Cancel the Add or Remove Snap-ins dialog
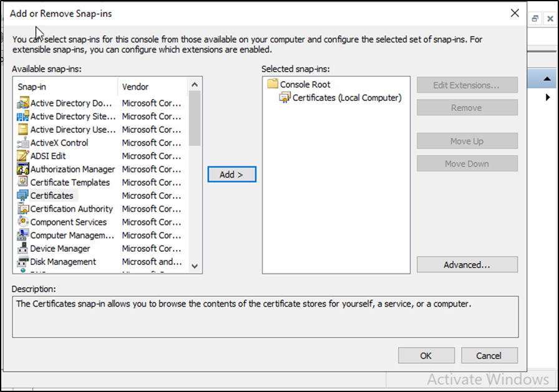 (x=489, y=355)
